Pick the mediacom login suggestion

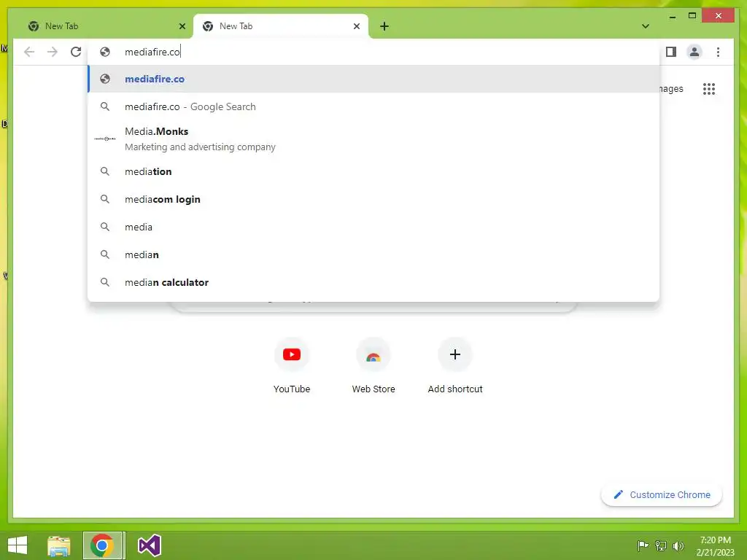tap(373, 199)
